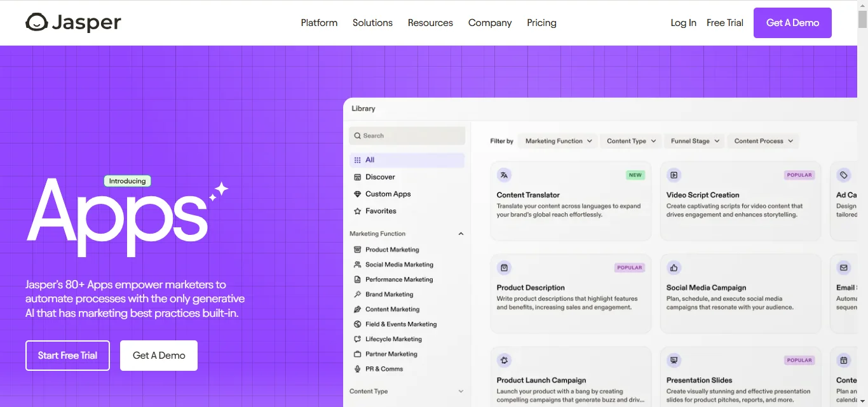Click the Log In link
868x407 pixels.
pyautogui.click(x=683, y=23)
